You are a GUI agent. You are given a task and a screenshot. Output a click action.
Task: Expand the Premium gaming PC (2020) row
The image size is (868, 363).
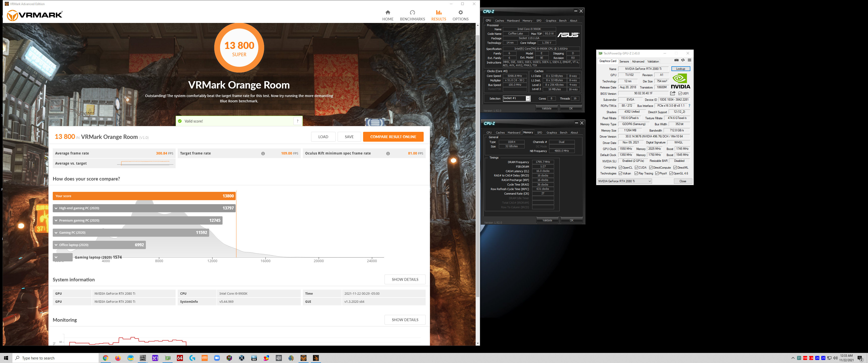click(x=138, y=221)
